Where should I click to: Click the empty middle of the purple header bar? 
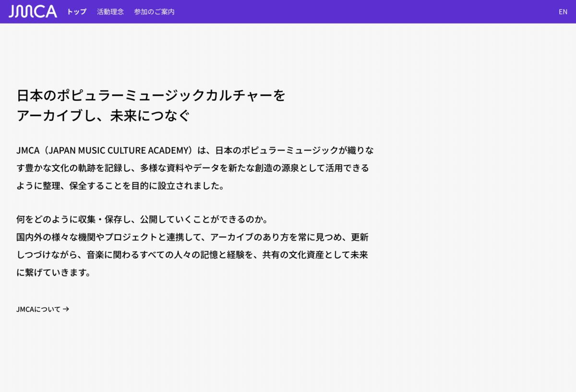365,12
